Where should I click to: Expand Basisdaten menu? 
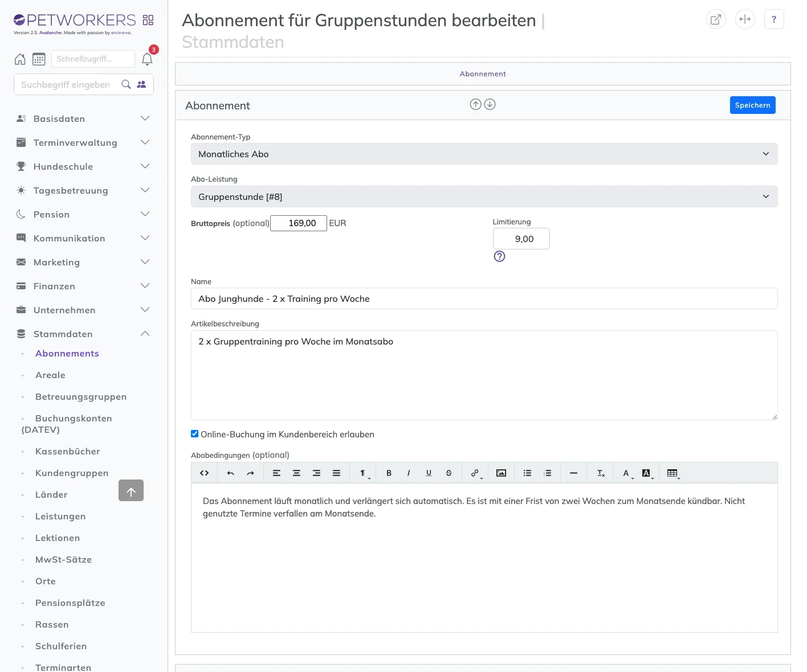(x=83, y=118)
